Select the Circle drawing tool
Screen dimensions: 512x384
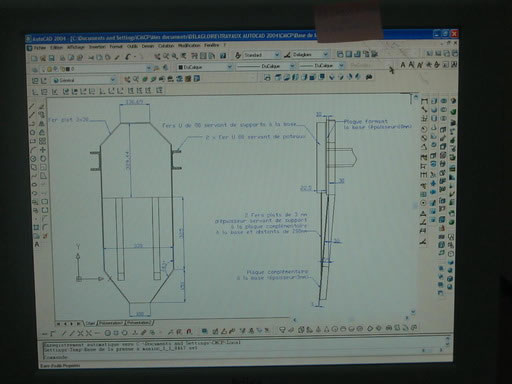(x=33, y=159)
